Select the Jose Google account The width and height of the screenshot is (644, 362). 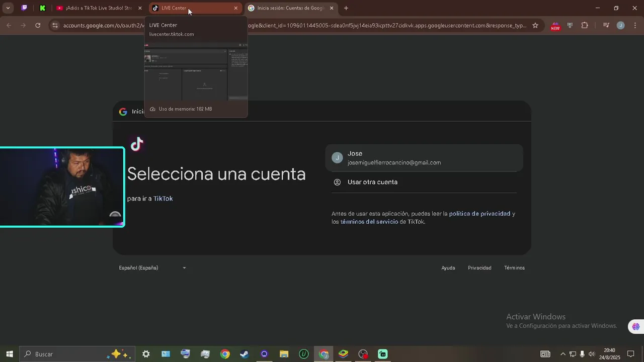click(x=424, y=158)
